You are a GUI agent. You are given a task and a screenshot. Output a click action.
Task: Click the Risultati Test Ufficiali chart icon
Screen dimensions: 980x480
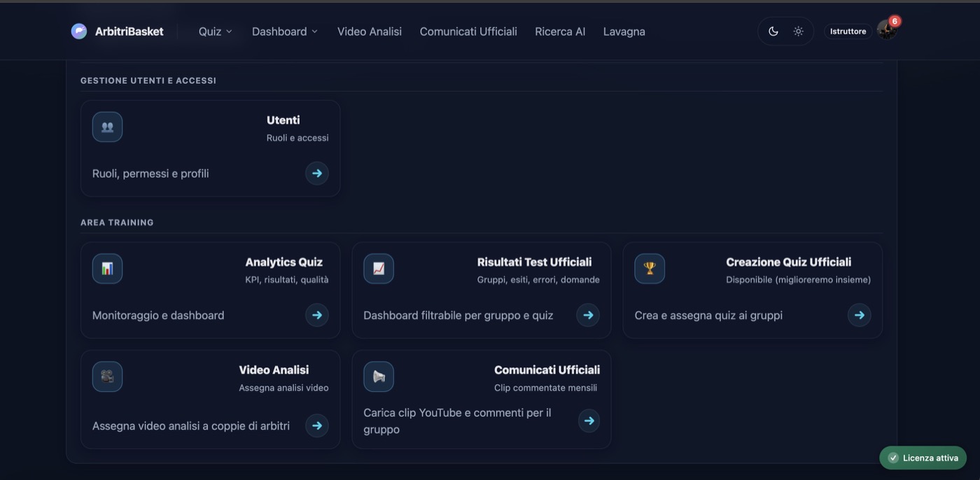(379, 269)
